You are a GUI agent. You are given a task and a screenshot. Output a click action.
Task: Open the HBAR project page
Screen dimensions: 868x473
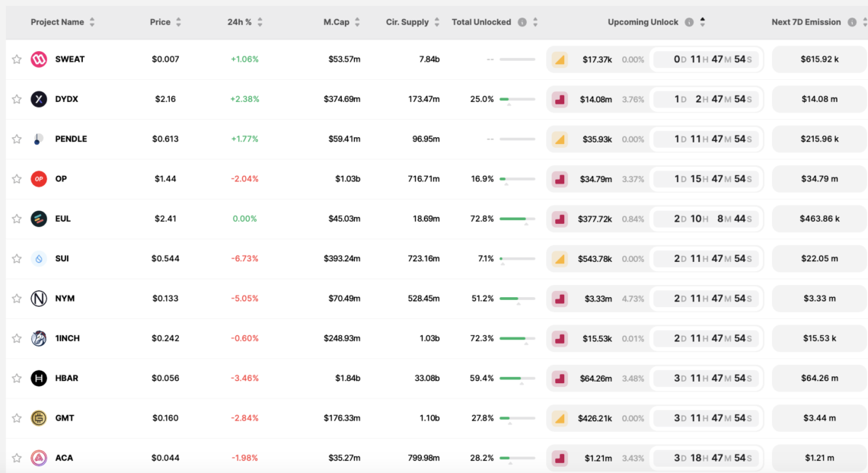pyautogui.click(x=66, y=379)
